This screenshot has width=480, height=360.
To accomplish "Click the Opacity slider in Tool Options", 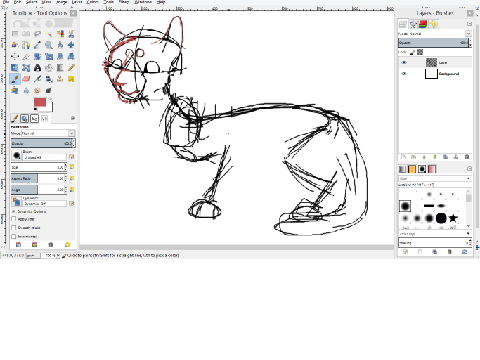I will point(43,143).
